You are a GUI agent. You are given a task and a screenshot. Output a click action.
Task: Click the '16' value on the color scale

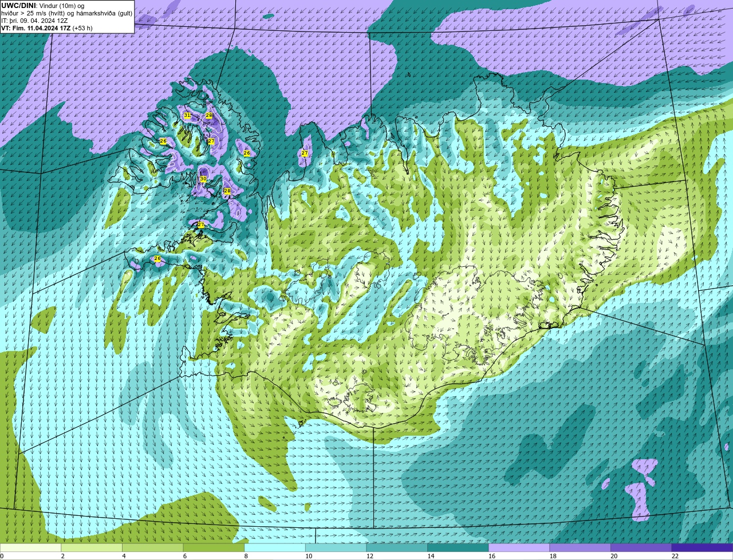click(492, 556)
